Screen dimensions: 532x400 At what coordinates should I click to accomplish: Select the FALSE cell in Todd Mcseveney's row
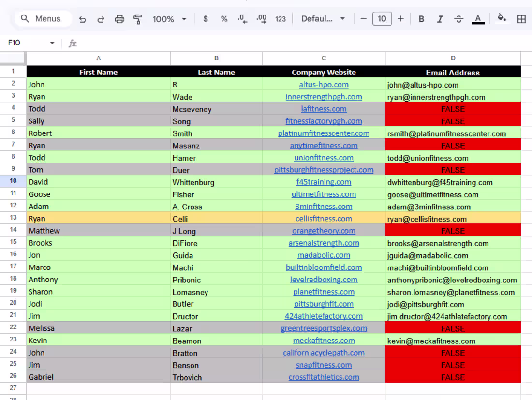pos(453,109)
